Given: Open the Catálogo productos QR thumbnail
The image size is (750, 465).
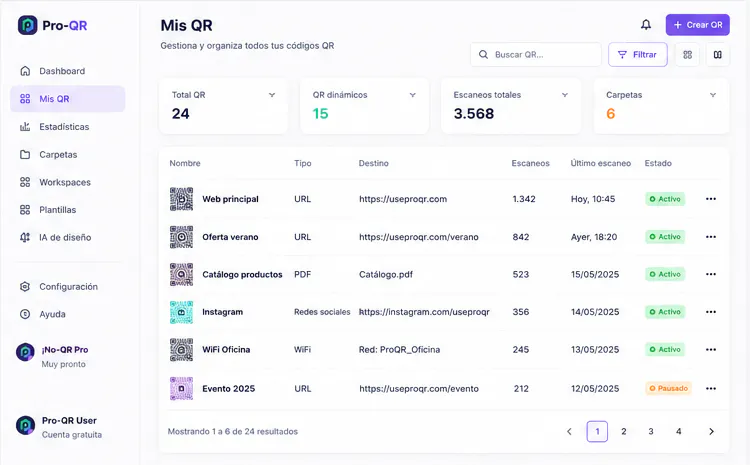Looking at the screenshot, I should pyautogui.click(x=181, y=274).
